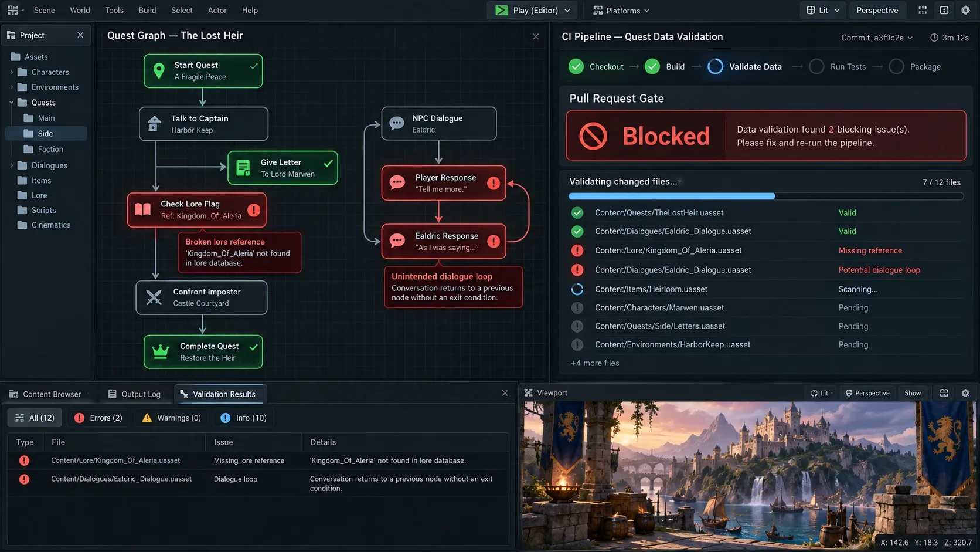Open the Lit view mode dropdown in top bar

coord(824,10)
